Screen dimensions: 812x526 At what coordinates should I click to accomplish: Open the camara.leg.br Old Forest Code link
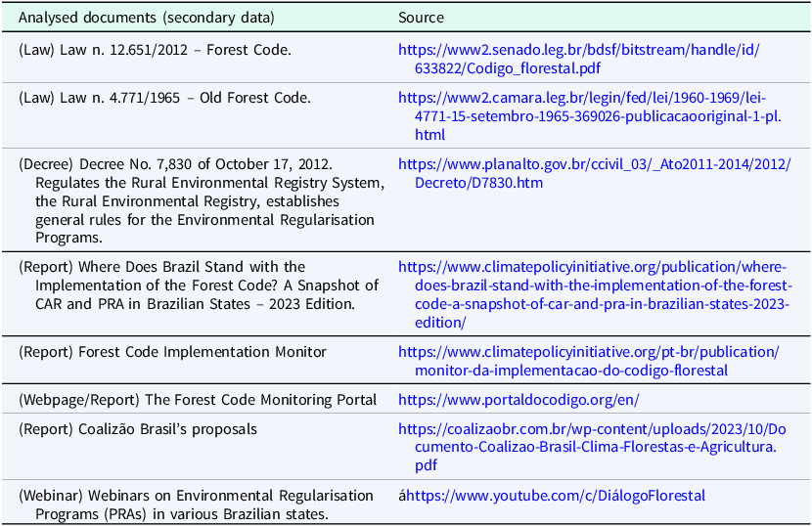click(x=590, y=116)
